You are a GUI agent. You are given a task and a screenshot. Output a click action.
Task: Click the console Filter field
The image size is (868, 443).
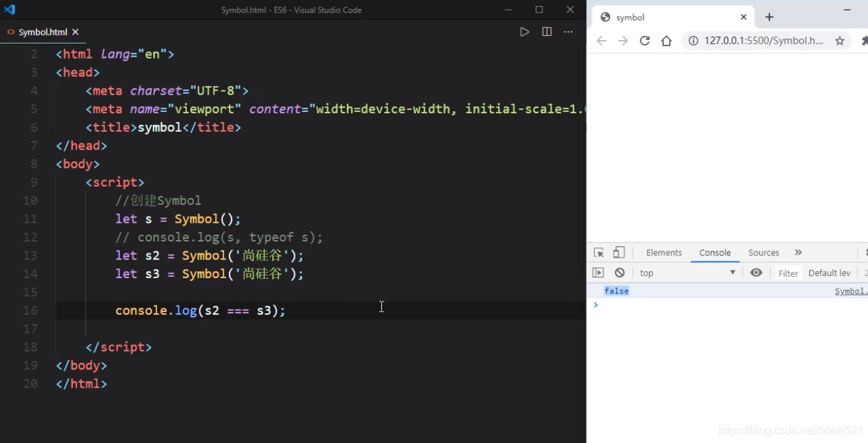[x=789, y=273]
